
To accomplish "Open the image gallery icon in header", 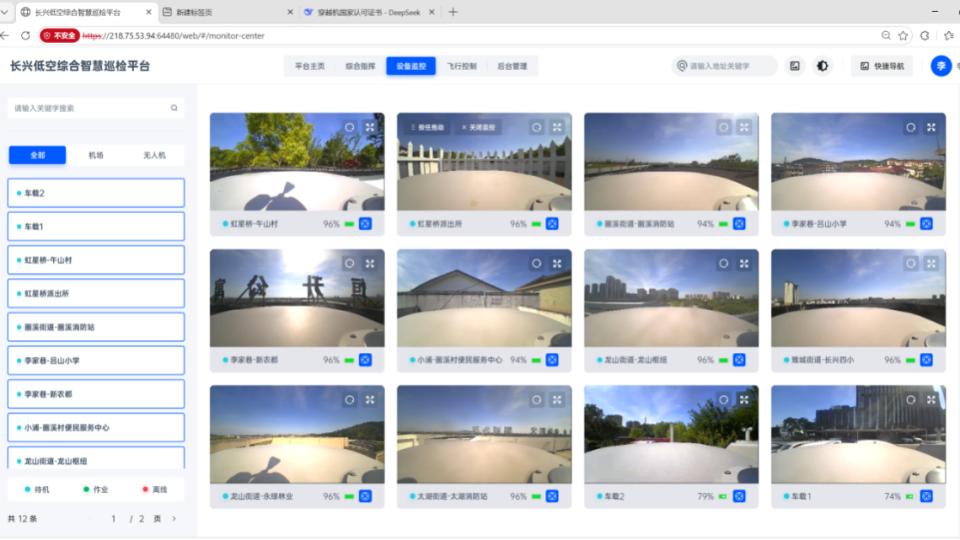I will click(x=795, y=66).
